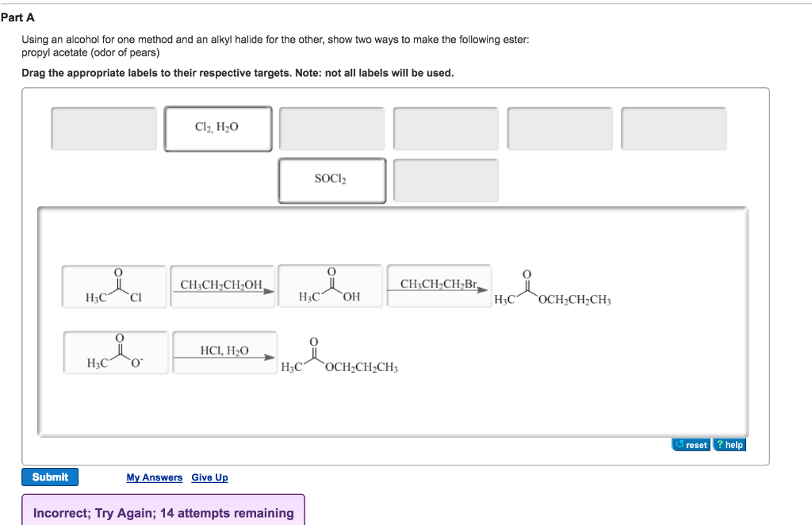Pick the acetic acid (H3C-OH) structure label
Image resolution: width=812 pixels, height=525 pixels.
pyautogui.click(x=330, y=286)
